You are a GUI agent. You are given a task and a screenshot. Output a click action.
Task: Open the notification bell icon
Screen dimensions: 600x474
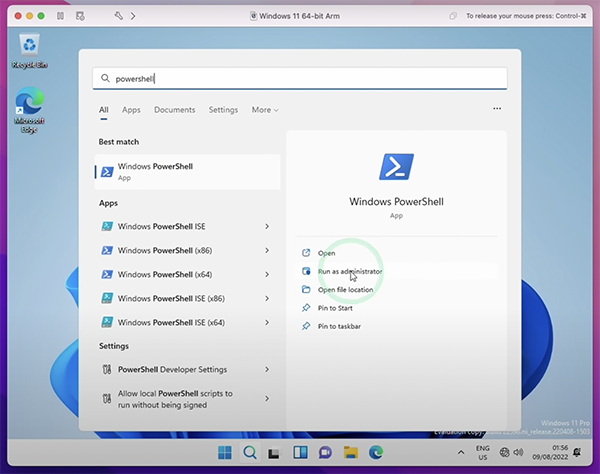click(x=577, y=453)
